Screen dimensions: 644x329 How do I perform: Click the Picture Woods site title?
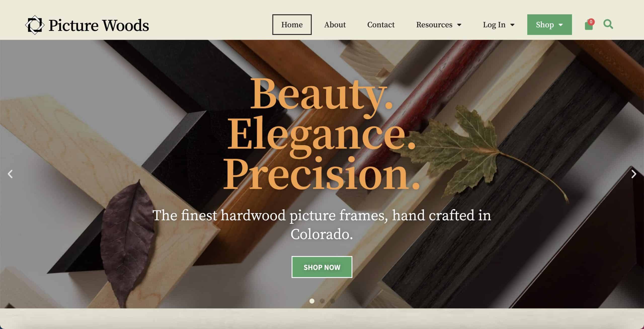[99, 25]
